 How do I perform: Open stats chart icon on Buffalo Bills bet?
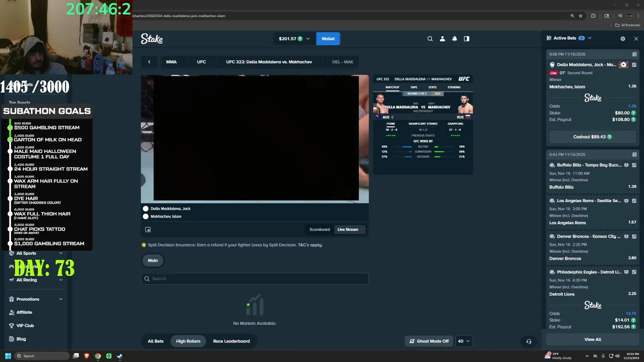coord(634,165)
